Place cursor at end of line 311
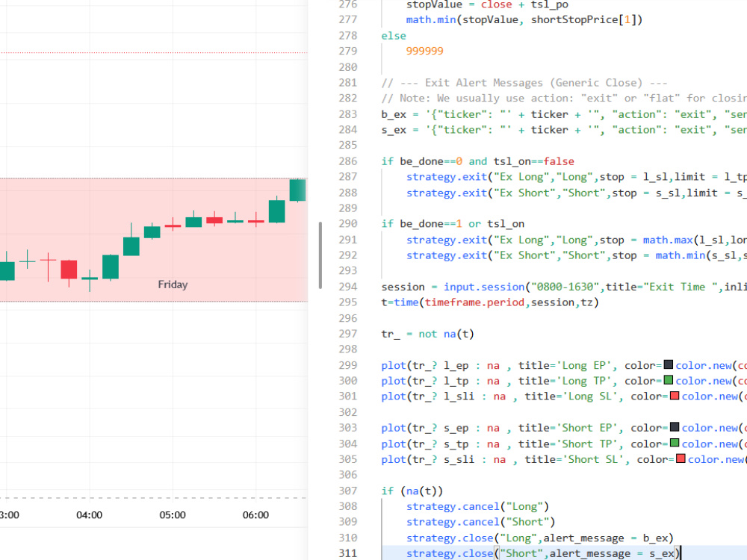747x560 pixels. tap(681, 553)
